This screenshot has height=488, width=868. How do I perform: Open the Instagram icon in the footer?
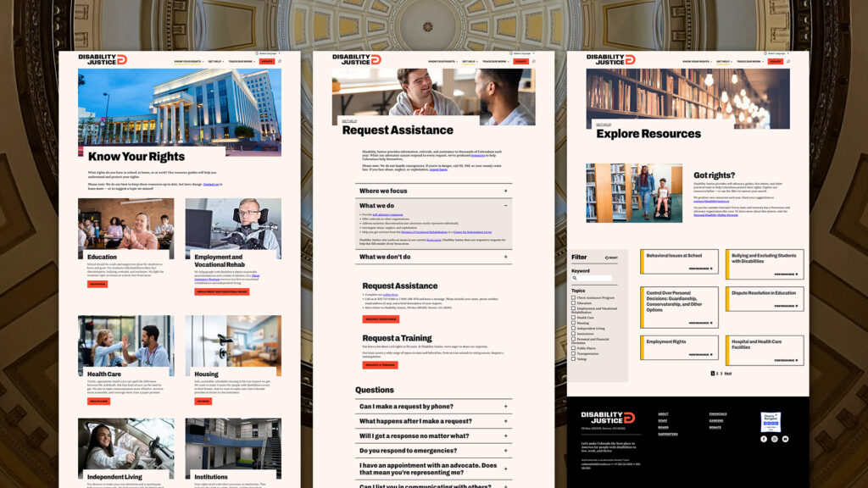coord(775,439)
